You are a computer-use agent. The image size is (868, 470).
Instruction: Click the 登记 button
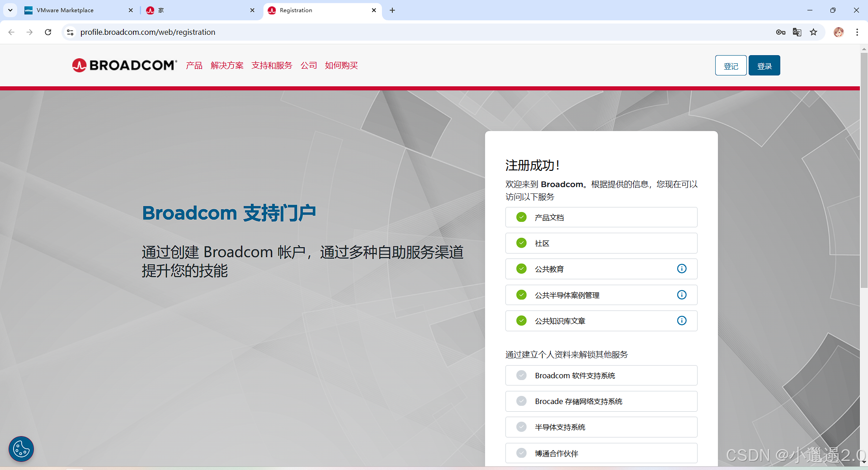point(731,65)
